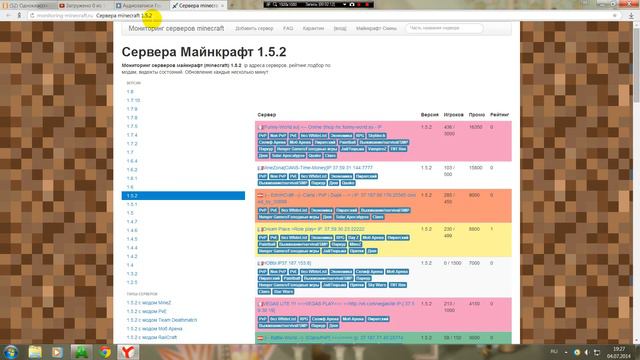This screenshot has width=640, height=360.
Task: Click the Игроков column header
Action: click(453, 115)
